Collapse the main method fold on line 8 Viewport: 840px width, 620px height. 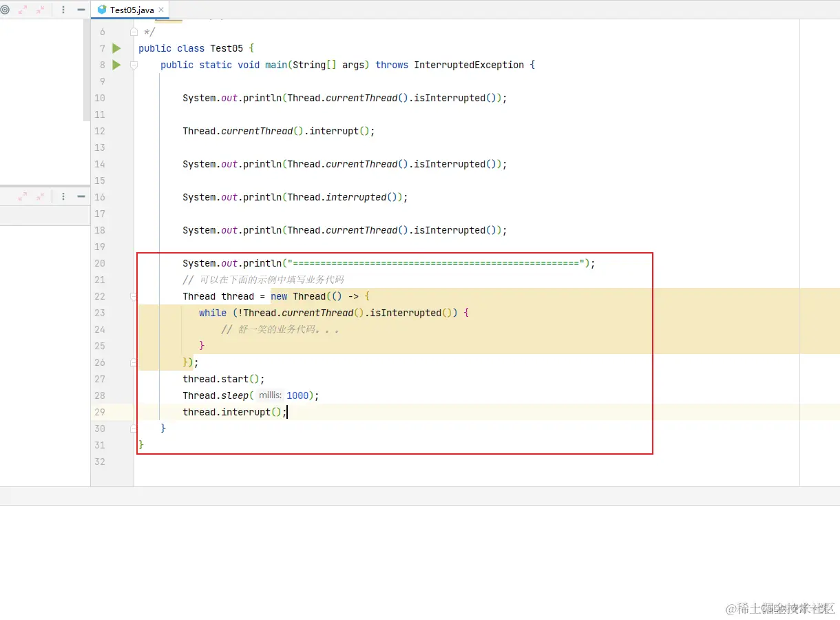pyautogui.click(x=134, y=65)
